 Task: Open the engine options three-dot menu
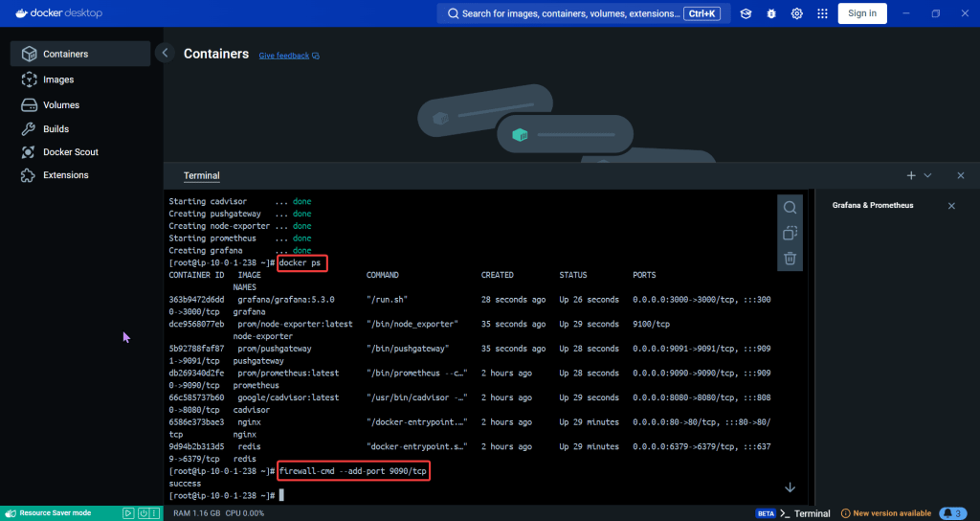point(155,513)
